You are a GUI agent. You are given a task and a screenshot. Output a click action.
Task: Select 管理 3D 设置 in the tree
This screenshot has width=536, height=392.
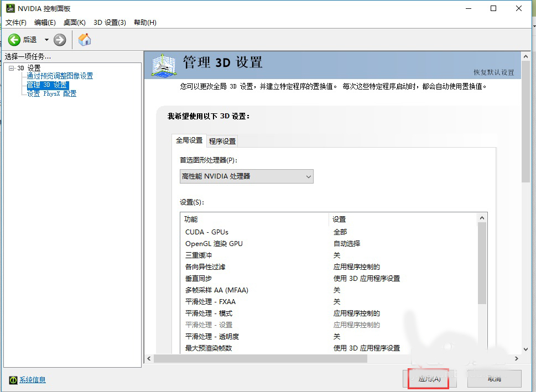48,85
